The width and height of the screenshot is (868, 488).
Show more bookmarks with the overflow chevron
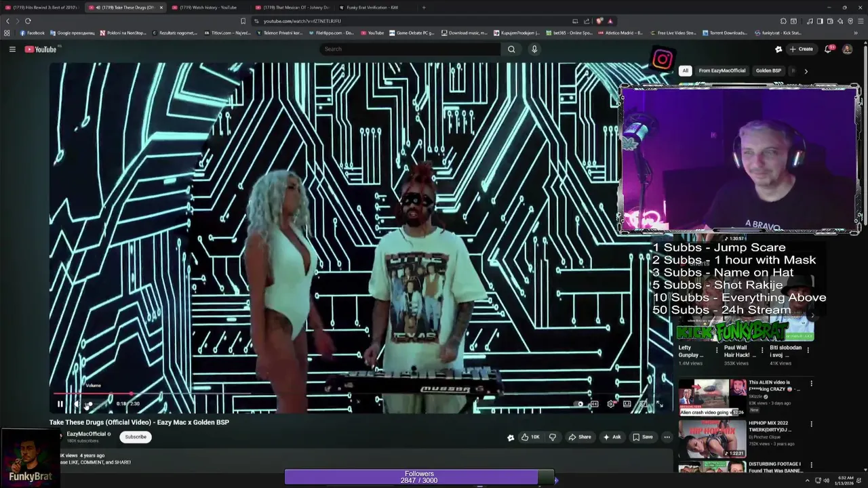(x=856, y=33)
